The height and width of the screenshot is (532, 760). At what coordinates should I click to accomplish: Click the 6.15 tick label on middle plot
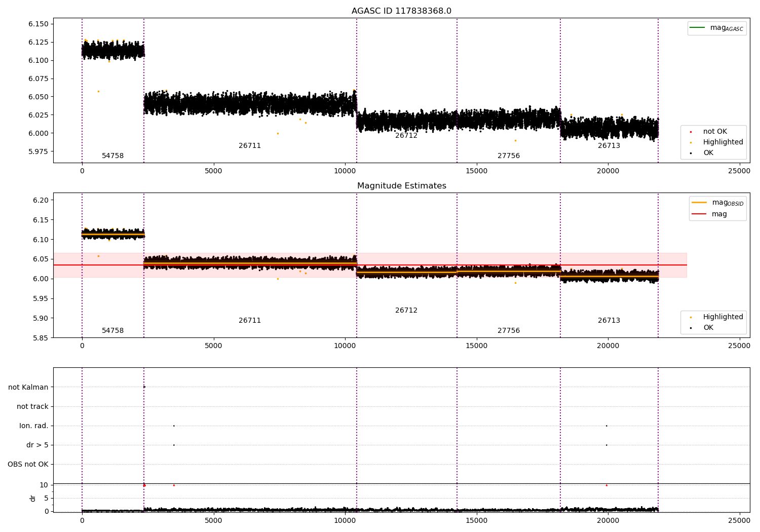41,220
